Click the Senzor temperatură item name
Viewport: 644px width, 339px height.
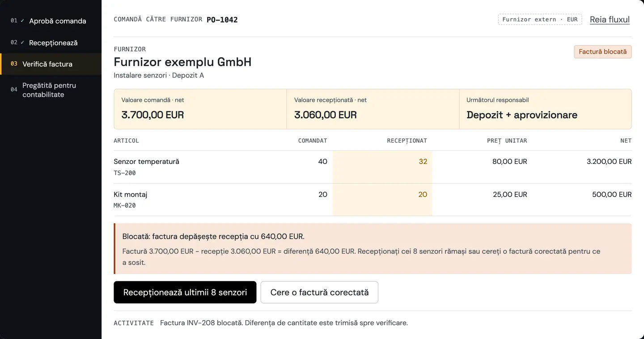pos(147,162)
